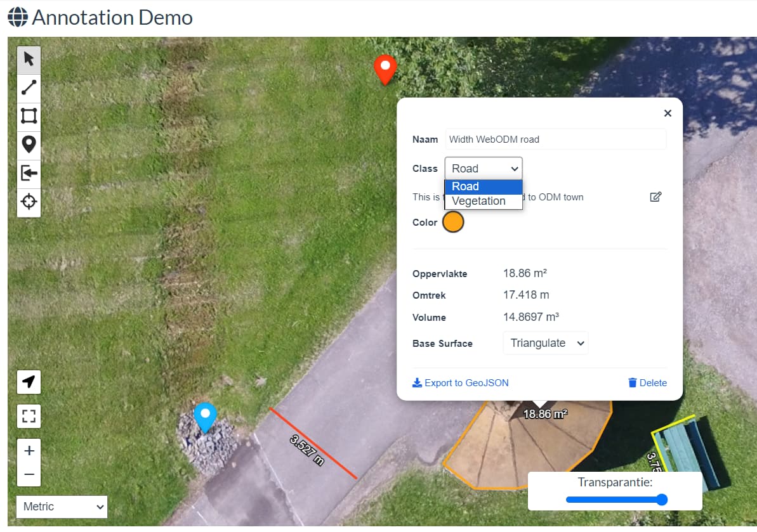
Task: Click the geolocation arrow button
Action: point(29,382)
